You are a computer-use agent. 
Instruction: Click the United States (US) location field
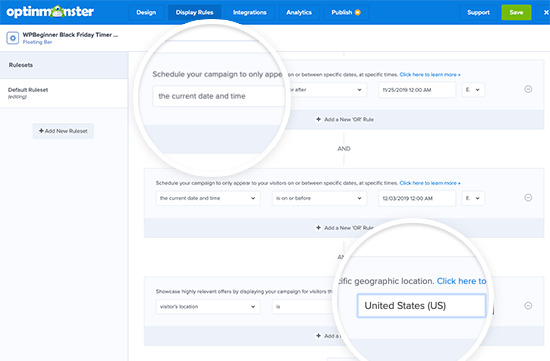[x=421, y=306]
